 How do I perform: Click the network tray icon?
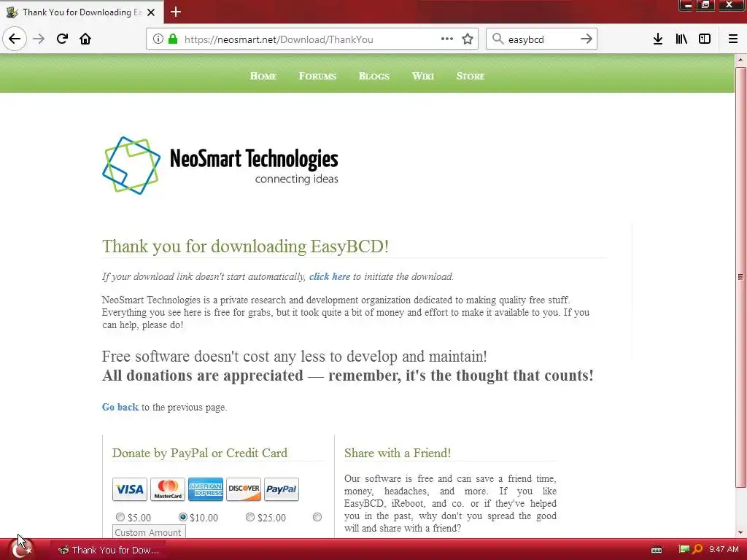(x=684, y=550)
